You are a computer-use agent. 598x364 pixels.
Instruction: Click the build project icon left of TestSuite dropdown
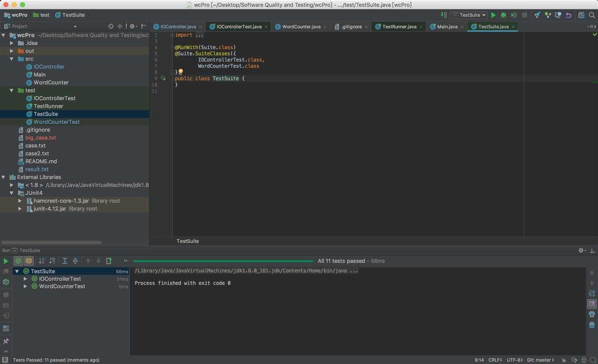(444, 15)
